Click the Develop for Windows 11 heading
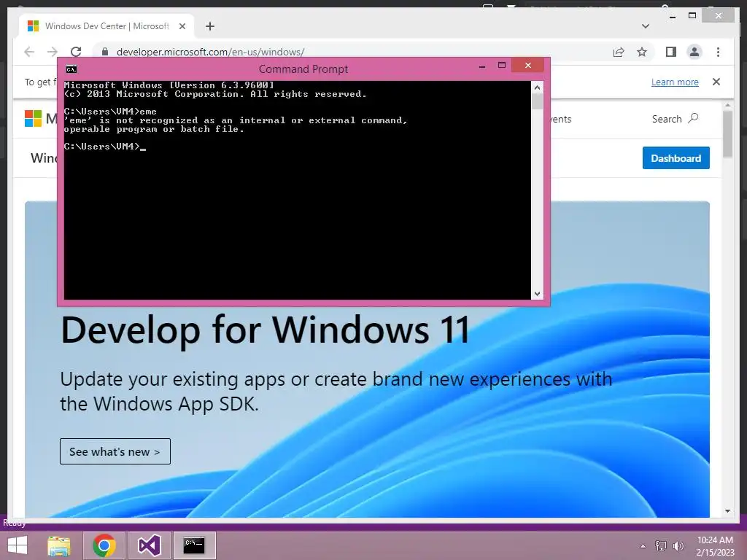Viewport: 747px width, 560px height. coord(266,330)
